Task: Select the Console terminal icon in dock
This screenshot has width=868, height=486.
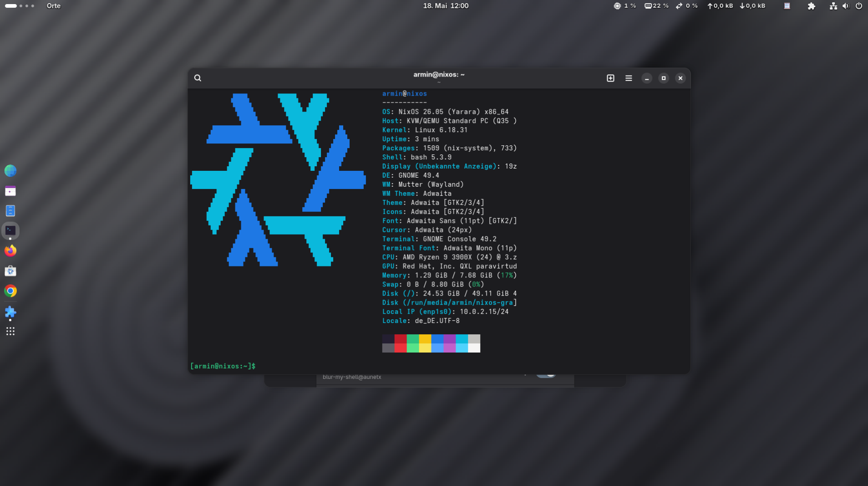Action: point(10,230)
